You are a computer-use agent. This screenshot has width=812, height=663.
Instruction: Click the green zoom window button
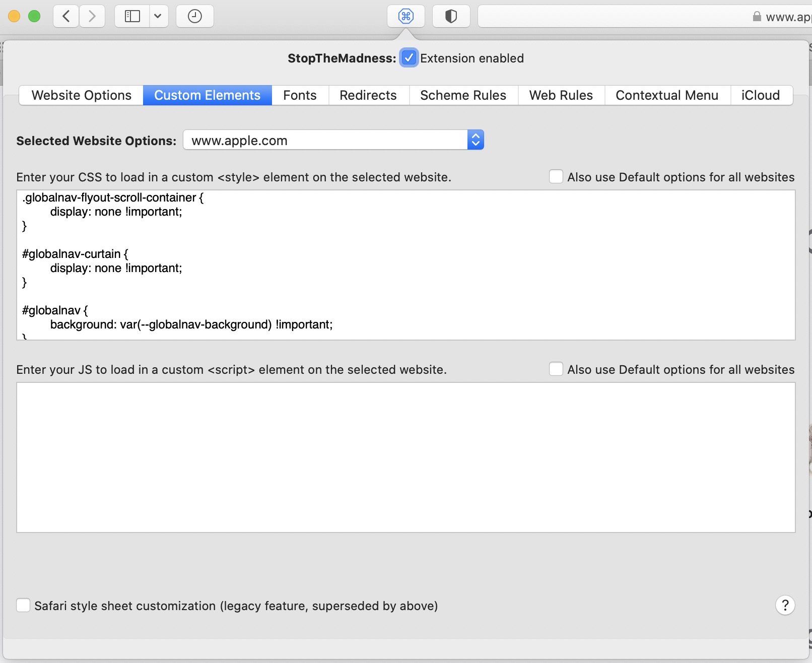pyautogui.click(x=34, y=16)
